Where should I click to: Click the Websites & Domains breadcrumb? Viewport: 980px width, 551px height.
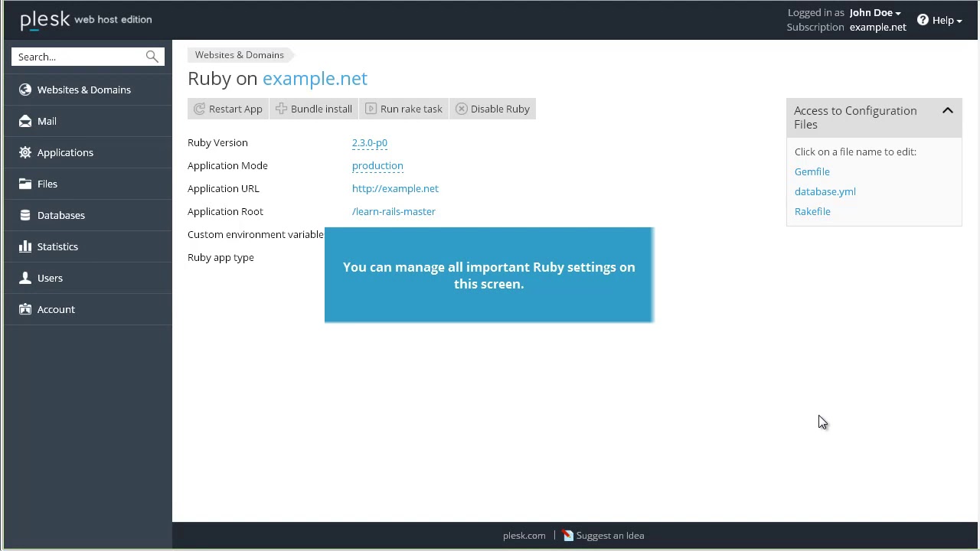pos(239,54)
